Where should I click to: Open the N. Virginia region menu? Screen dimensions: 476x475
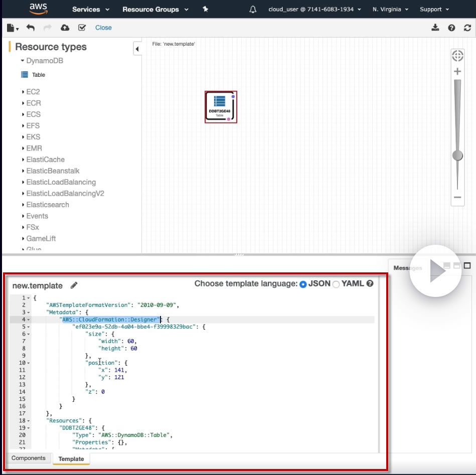tap(390, 10)
